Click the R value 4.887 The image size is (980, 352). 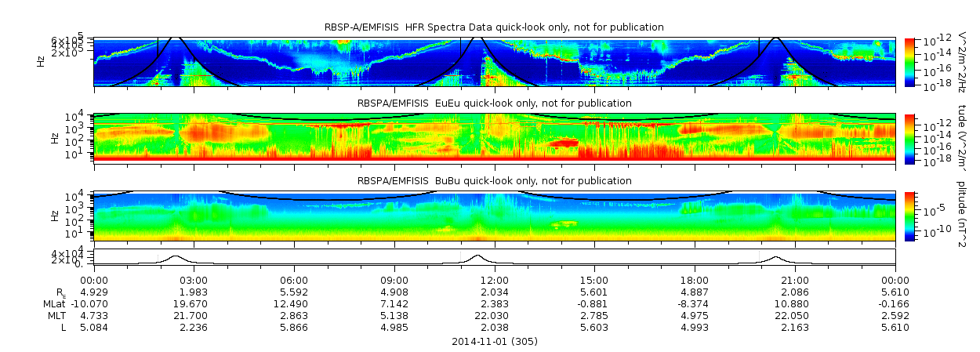[695, 293]
